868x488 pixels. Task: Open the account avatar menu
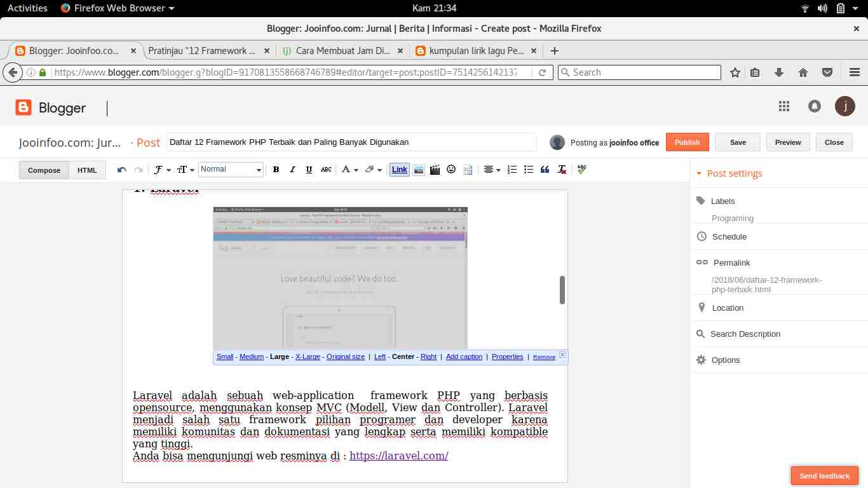pyautogui.click(x=845, y=107)
